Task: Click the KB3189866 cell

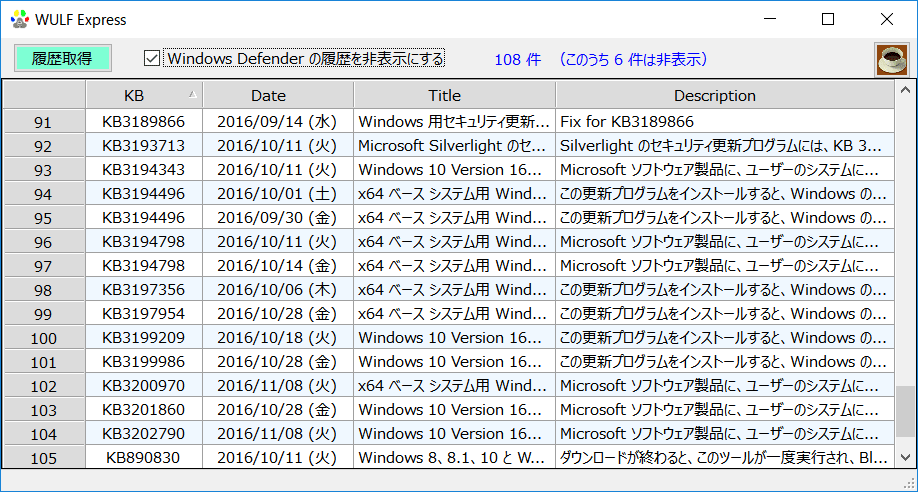Action: (x=144, y=121)
